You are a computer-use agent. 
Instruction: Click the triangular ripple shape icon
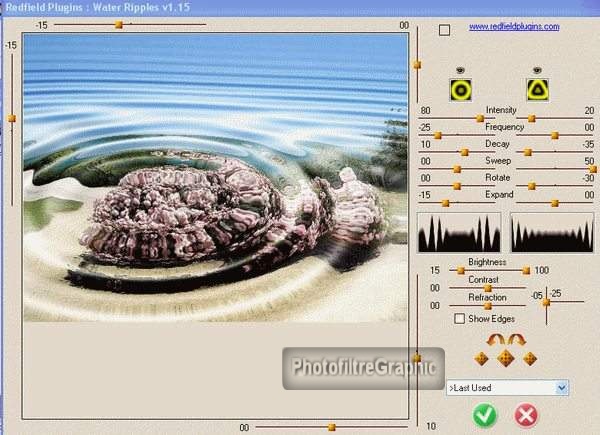(539, 90)
